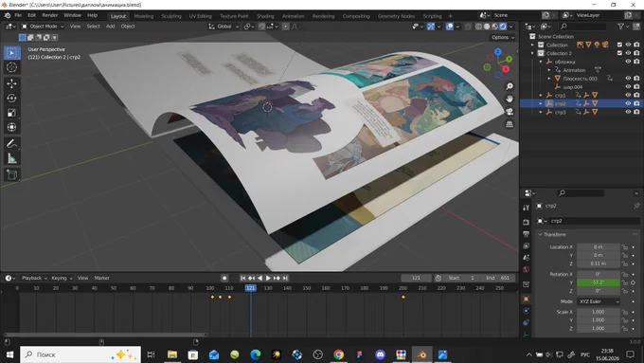Switch to Shading workspace tab
The image size is (644, 363).
coord(265,16)
